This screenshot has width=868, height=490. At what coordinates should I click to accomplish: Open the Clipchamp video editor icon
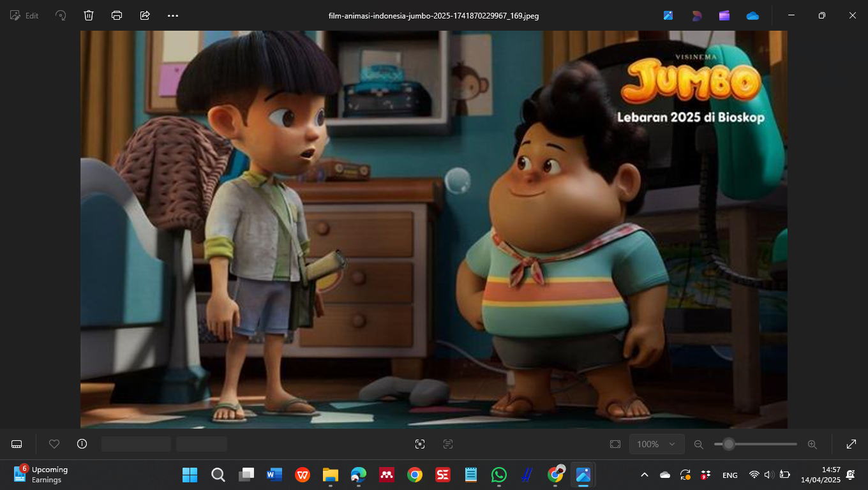point(724,15)
